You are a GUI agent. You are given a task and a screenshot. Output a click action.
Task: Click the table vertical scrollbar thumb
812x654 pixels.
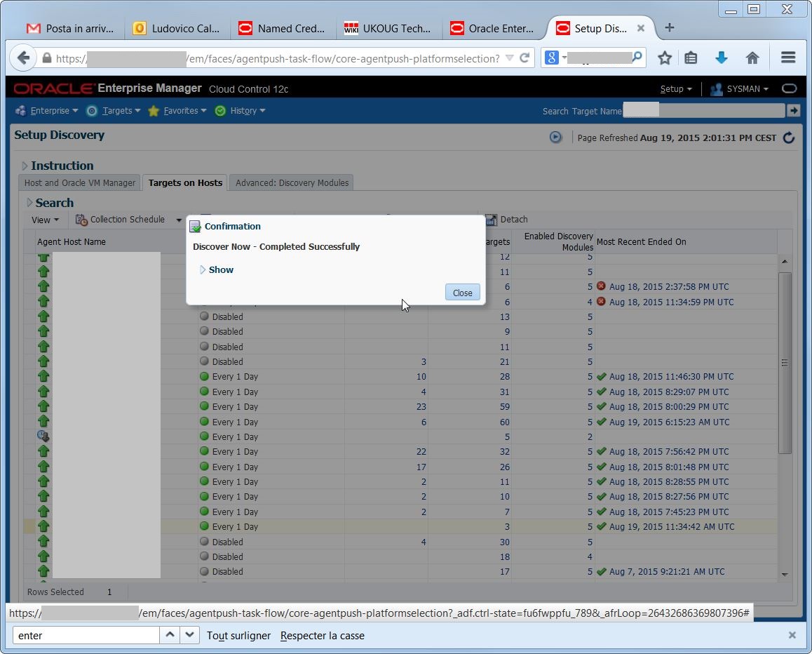(785, 363)
